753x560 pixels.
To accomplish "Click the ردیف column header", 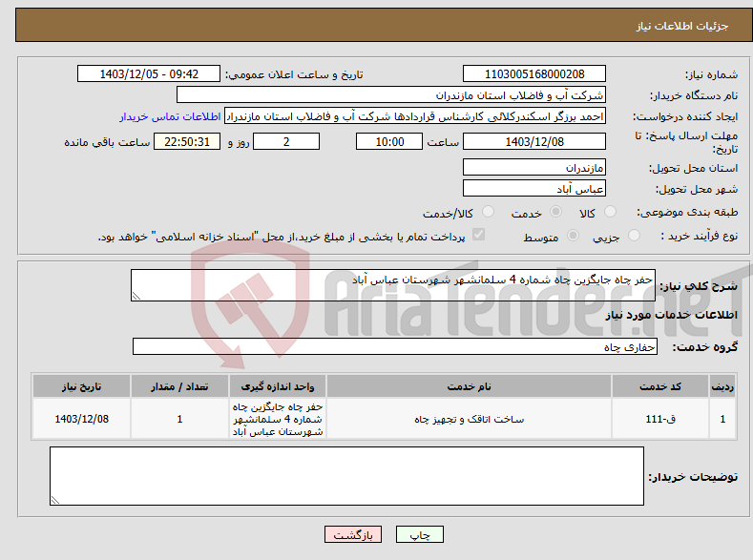I will pyautogui.click(x=722, y=386).
